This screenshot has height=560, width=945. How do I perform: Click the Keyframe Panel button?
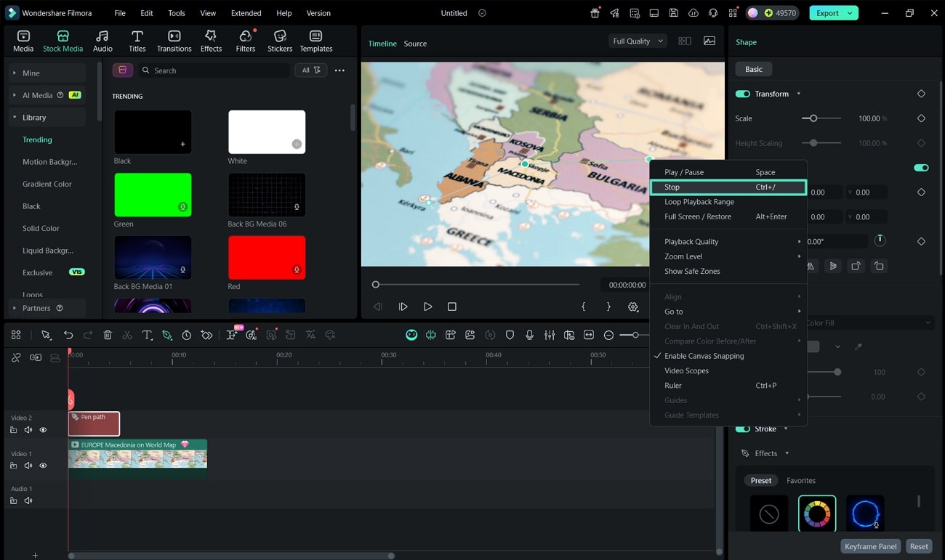coord(870,546)
